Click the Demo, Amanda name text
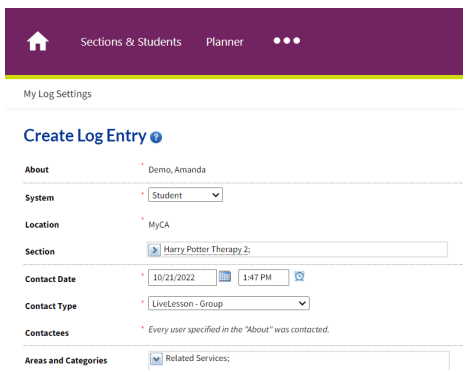Screen dimensions: 475x372 177,170
